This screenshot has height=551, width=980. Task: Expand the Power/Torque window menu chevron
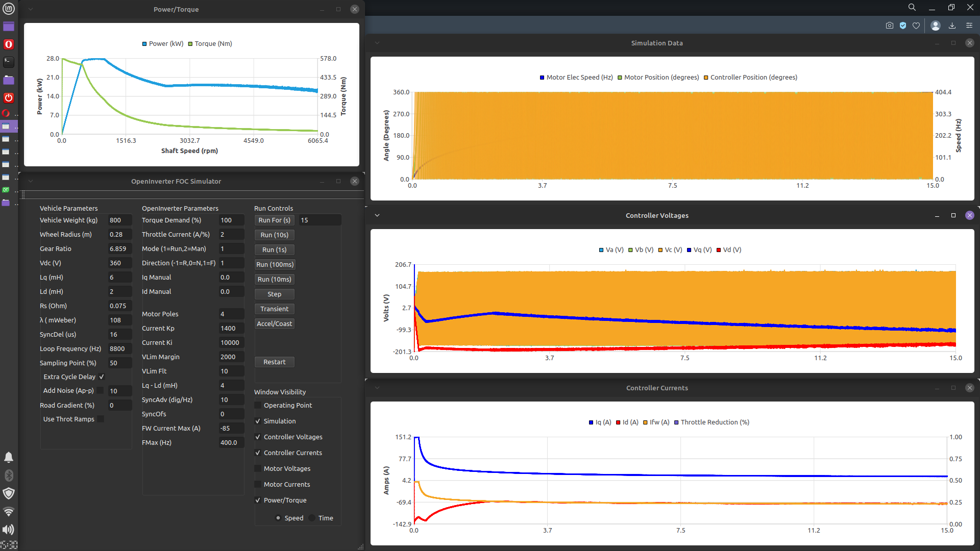coord(31,9)
